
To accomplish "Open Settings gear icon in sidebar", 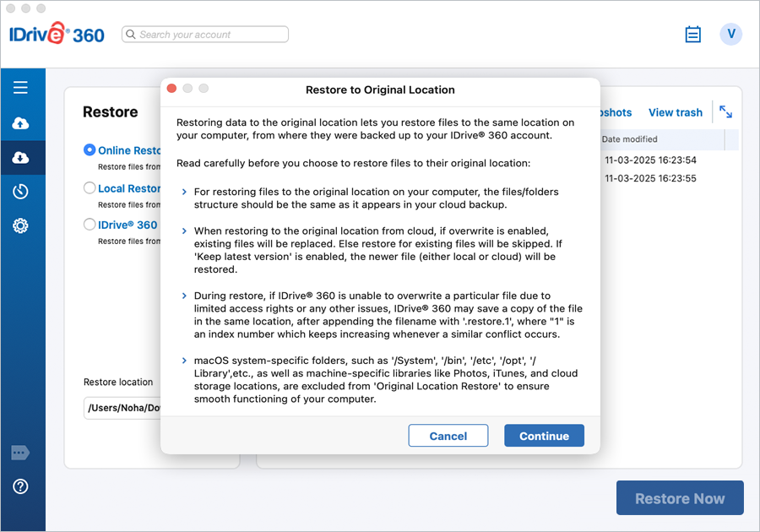I will 20,225.
